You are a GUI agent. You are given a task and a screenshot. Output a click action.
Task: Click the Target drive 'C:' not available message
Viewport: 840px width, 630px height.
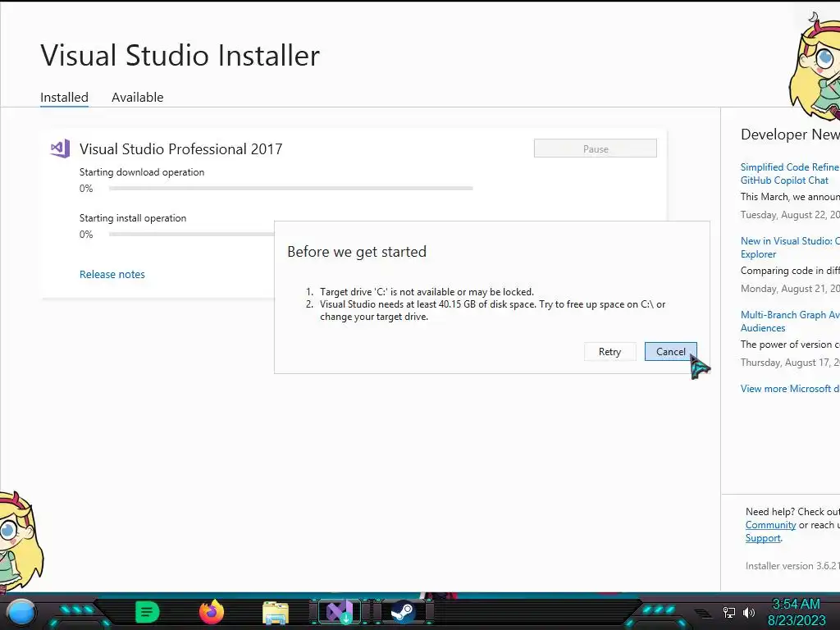point(427,292)
